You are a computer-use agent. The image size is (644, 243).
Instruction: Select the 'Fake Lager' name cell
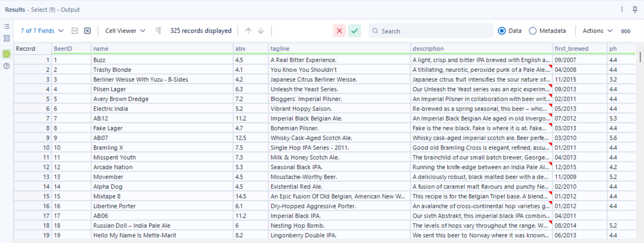point(162,128)
